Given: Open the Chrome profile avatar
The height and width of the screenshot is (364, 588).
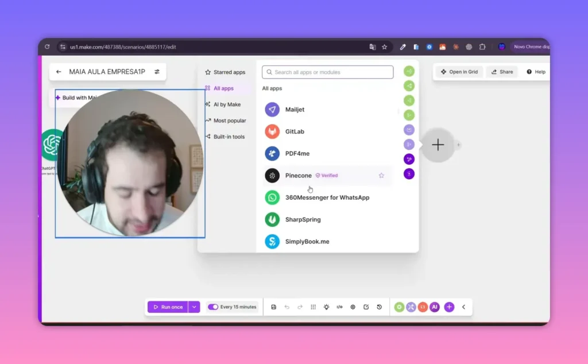Looking at the screenshot, I should pyautogui.click(x=502, y=47).
